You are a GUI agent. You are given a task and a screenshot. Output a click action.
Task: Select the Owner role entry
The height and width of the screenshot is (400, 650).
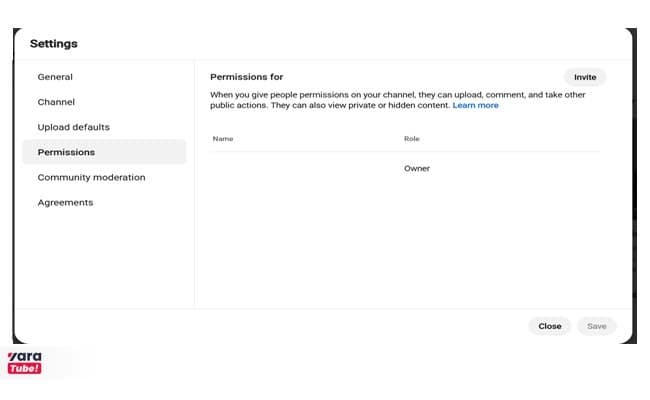(417, 169)
